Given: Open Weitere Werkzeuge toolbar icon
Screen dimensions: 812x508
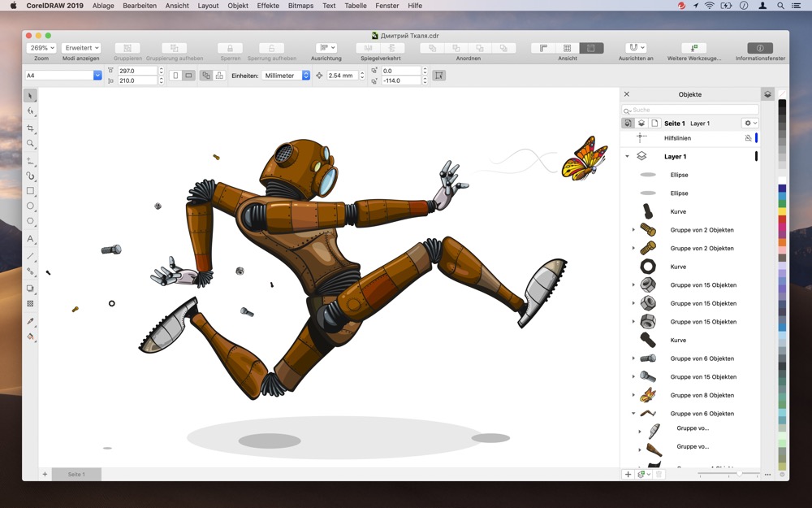Looking at the screenshot, I should pyautogui.click(x=694, y=48).
